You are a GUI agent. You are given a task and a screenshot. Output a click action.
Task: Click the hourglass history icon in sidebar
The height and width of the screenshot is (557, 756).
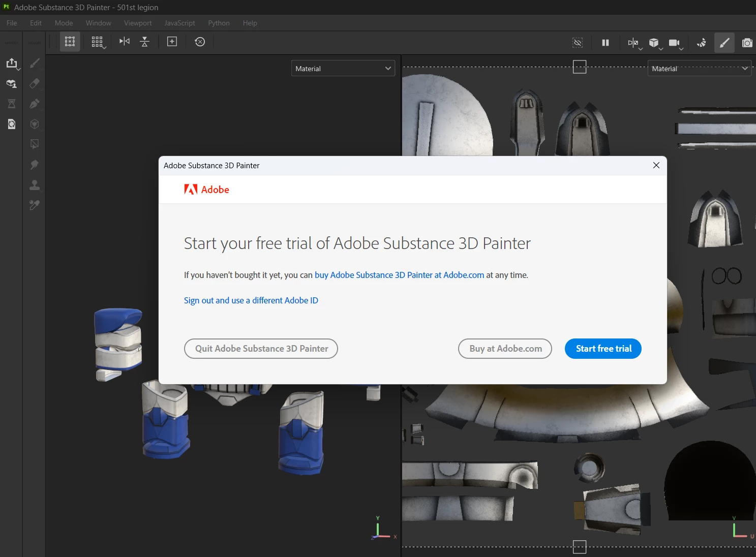11,104
